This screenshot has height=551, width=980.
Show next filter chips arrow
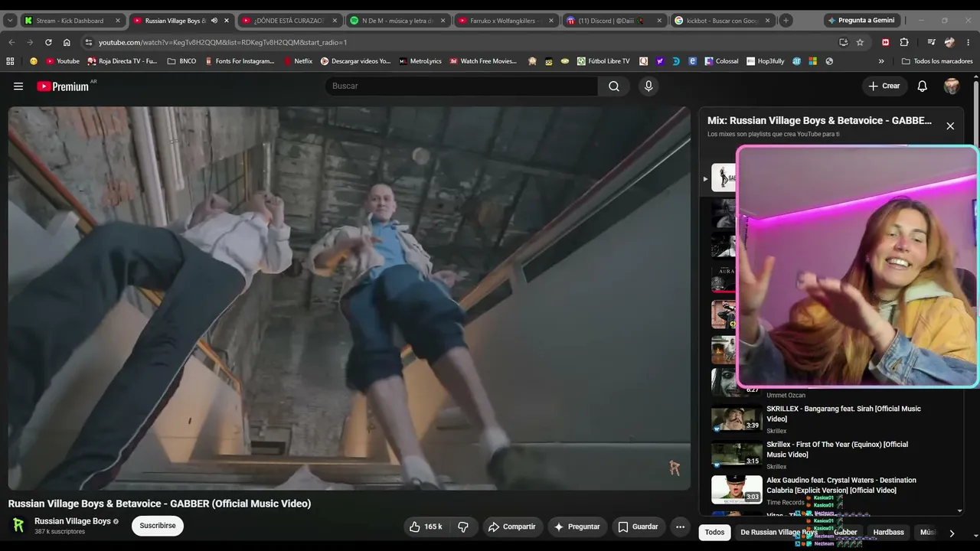pyautogui.click(x=952, y=533)
